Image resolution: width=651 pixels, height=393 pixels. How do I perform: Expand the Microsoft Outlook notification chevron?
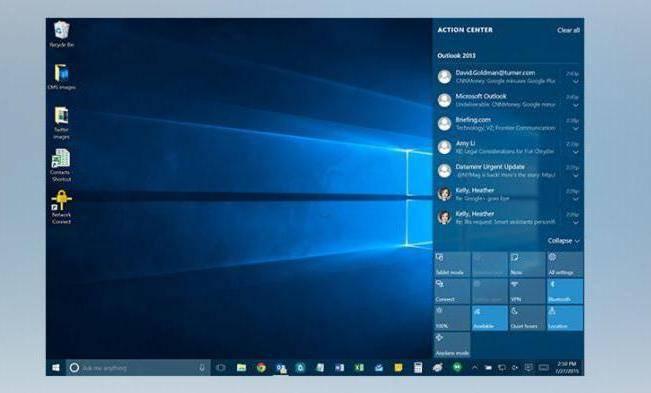(575, 105)
